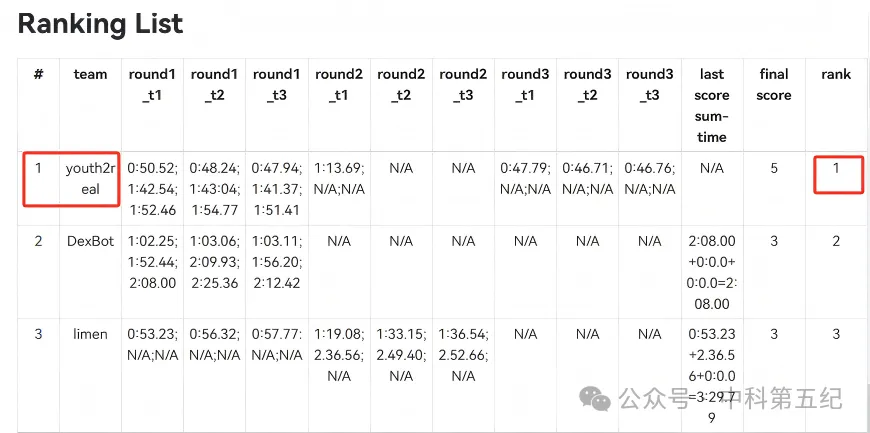The height and width of the screenshot is (433, 870).
Task: Click the '#' column header
Action: click(x=38, y=74)
